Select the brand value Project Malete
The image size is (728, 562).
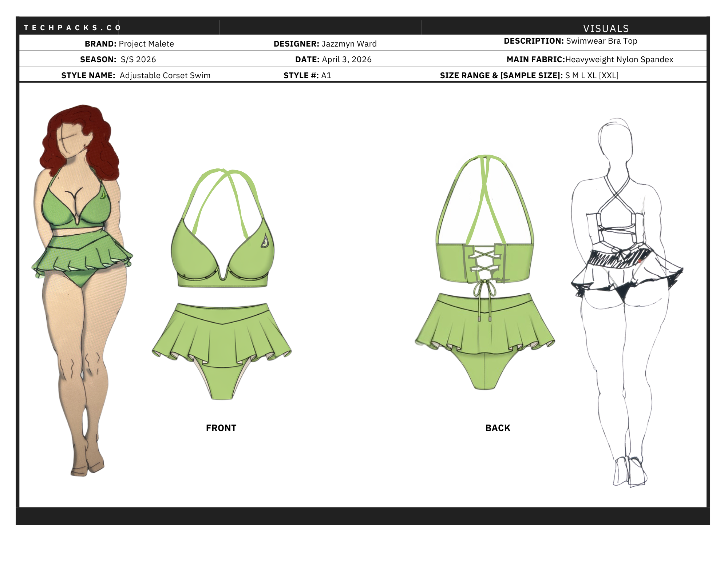[x=146, y=44]
